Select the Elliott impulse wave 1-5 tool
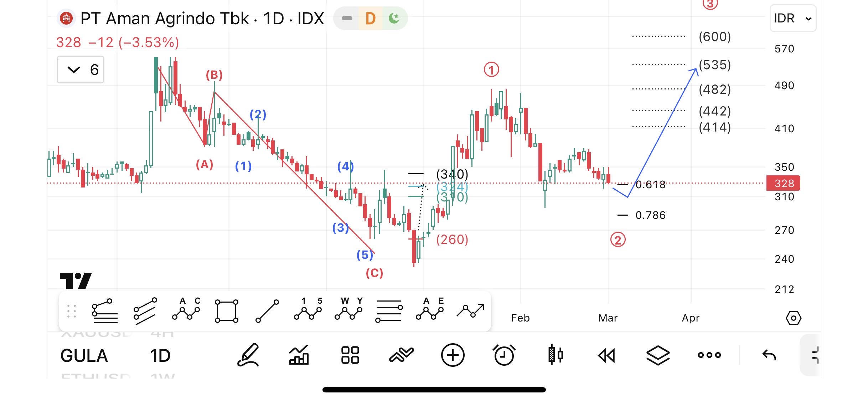 [308, 309]
